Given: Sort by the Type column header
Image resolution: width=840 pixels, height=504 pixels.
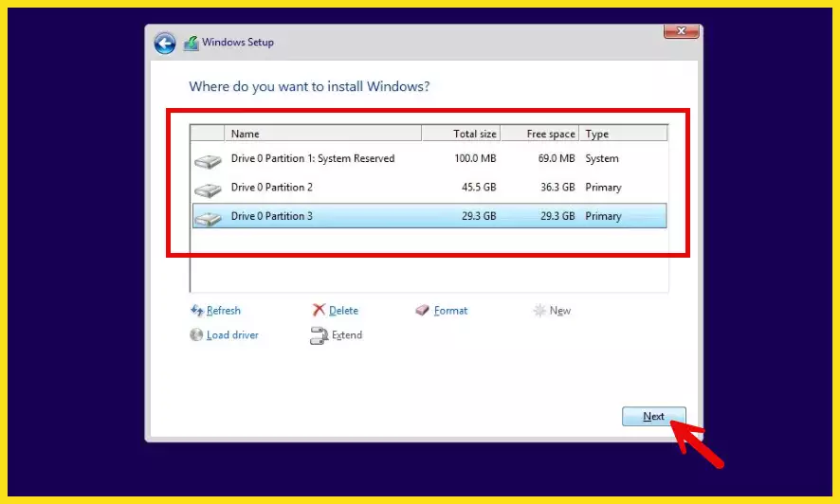Looking at the screenshot, I should (624, 134).
